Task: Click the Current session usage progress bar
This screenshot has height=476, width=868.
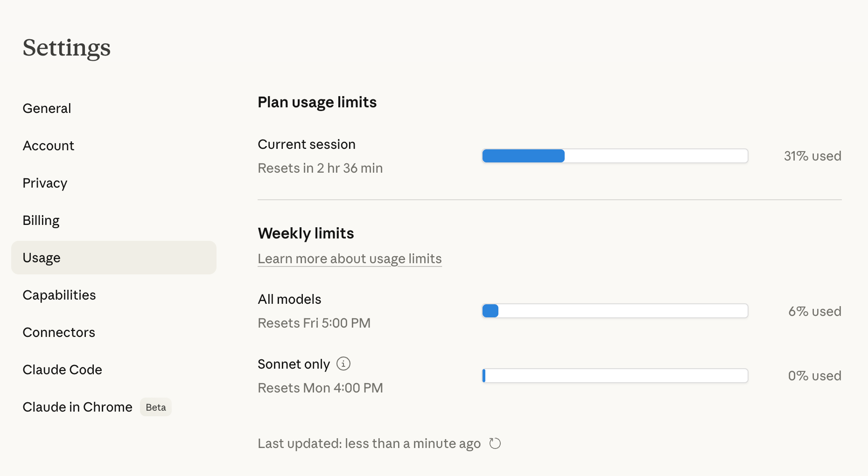Action: coord(615,156)
